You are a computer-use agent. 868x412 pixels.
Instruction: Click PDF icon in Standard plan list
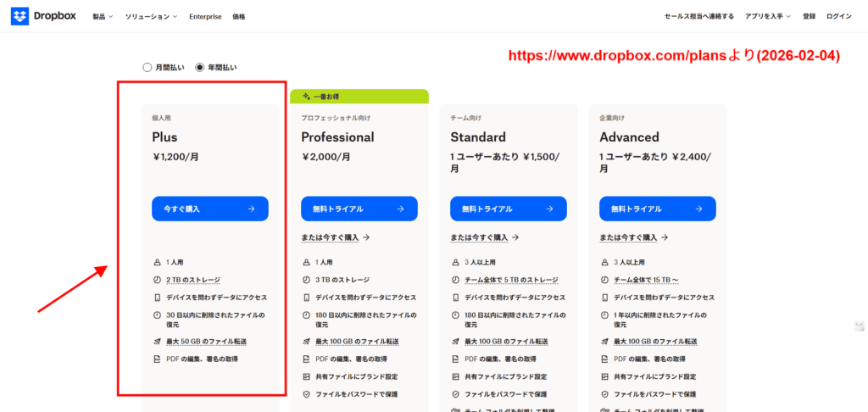click(455, 359)
